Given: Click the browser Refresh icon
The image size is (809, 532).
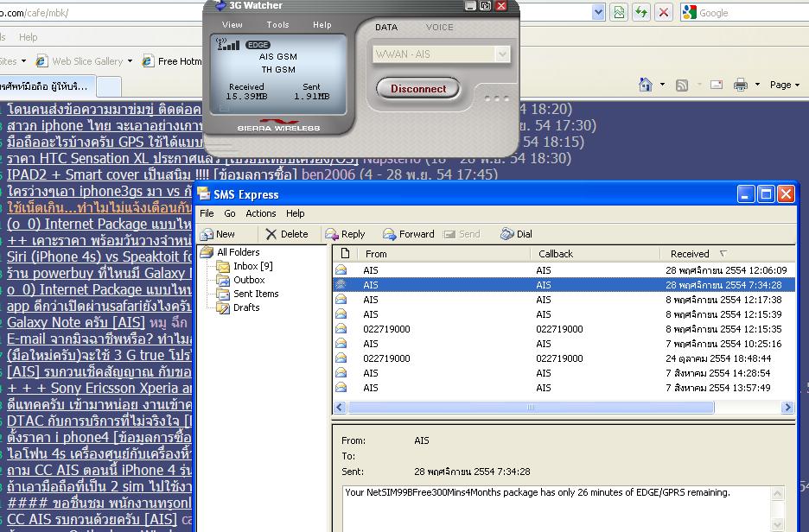Looking at the screenshot, I should 641,12.
